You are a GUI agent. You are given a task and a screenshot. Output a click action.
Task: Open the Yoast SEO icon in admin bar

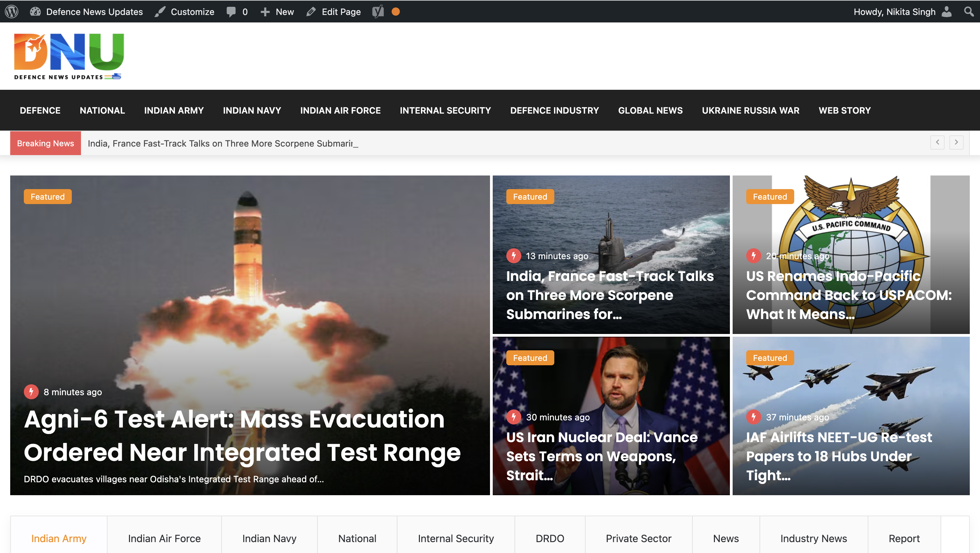point(378,12)
